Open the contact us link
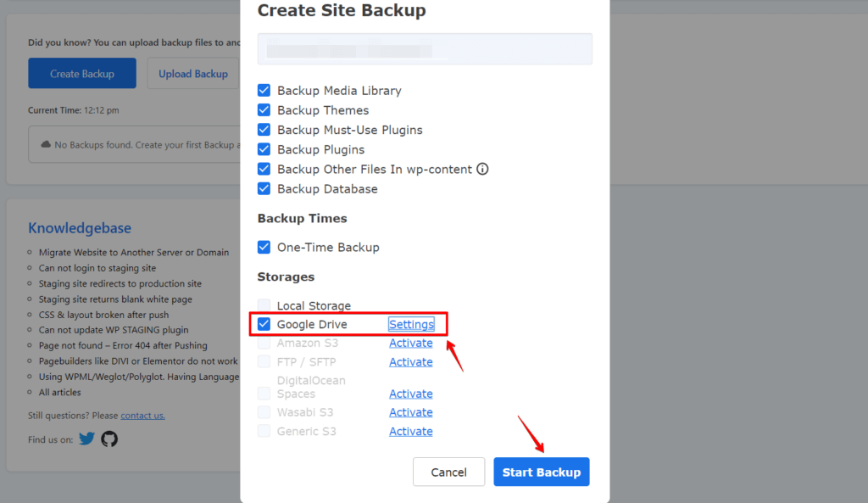The height and width of the screenshot is (503, 868). pyautogui.click(x=142, y=416)
